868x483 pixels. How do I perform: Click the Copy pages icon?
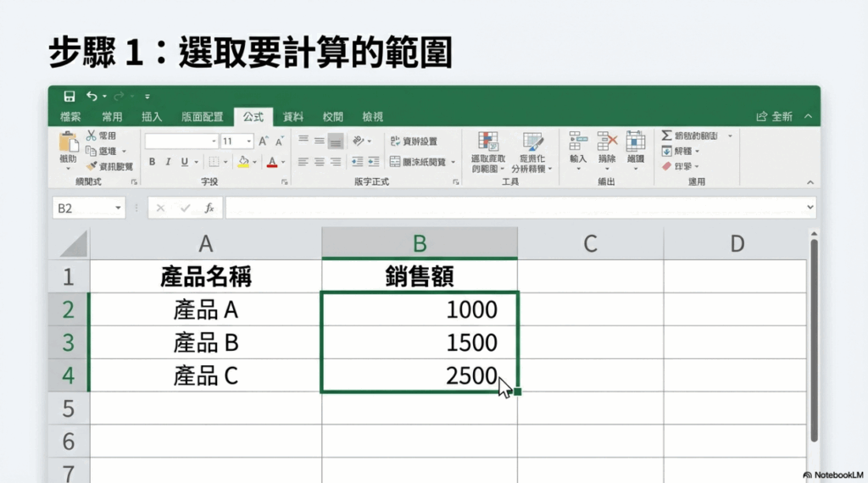click(x=92, y=151)
